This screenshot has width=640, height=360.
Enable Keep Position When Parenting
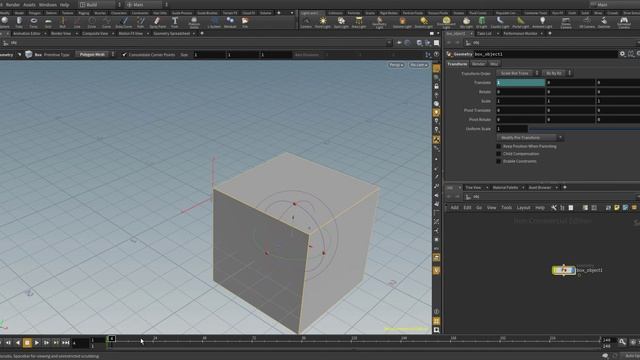498,146
